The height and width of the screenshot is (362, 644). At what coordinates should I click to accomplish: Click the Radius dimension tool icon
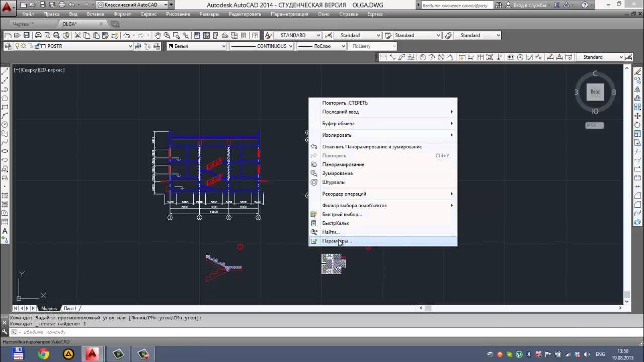(x=423, y=57)
